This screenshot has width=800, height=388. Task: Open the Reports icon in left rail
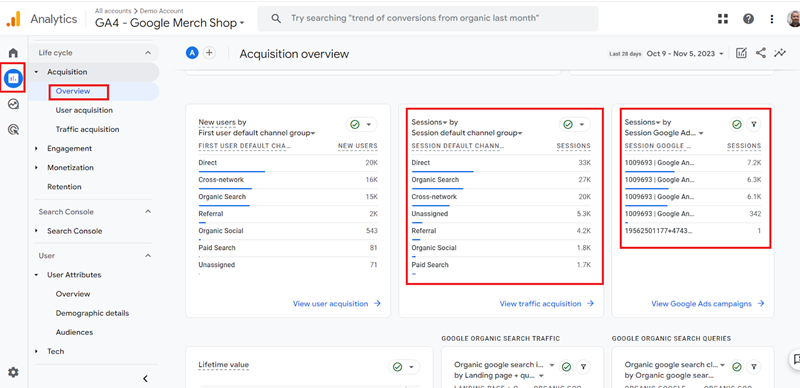13,78
